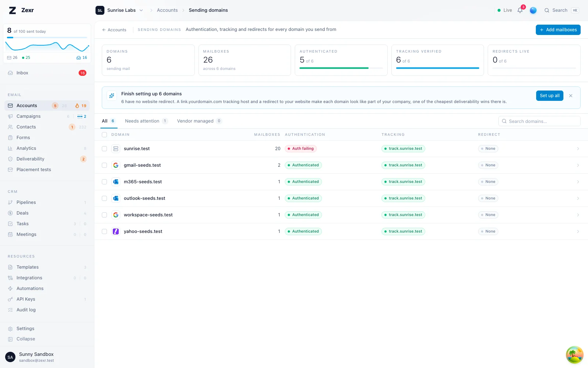Switch to the Needs attention tab

coord(146,121)
